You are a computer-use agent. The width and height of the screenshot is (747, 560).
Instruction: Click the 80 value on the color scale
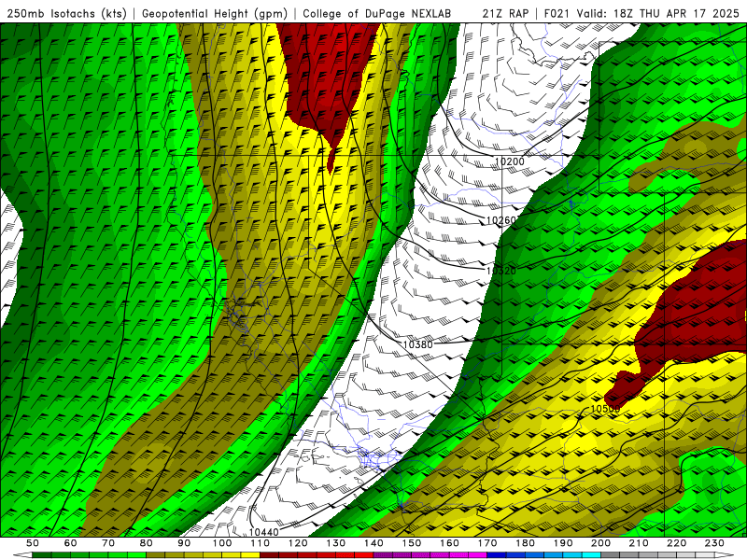pyautogui.click(x=147, y=543)
